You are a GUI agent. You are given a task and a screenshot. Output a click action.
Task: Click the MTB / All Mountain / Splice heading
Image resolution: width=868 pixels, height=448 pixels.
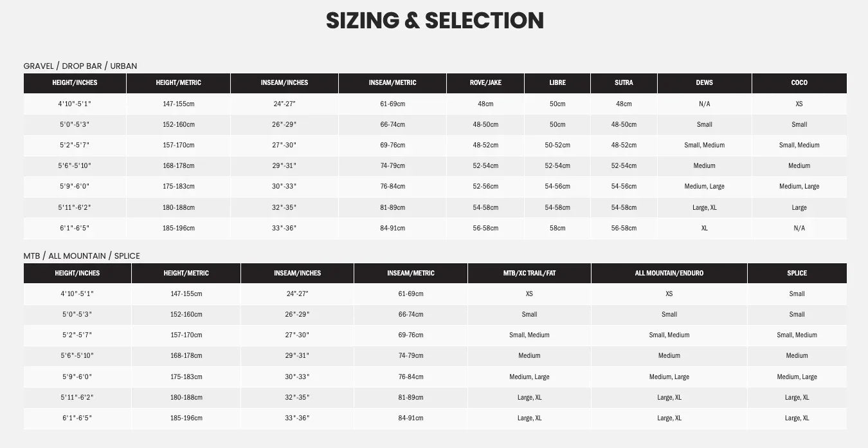[x=82, y=256]
